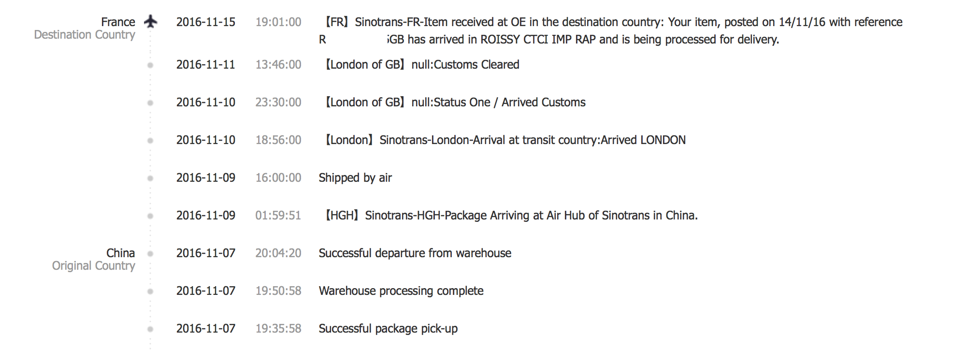
Task: Click the airplane icon next to France
Action: point(151,22)
